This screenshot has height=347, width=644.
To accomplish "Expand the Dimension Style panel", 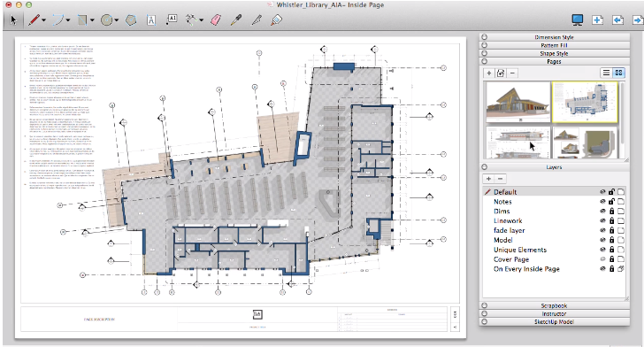I will pos(554,37).
